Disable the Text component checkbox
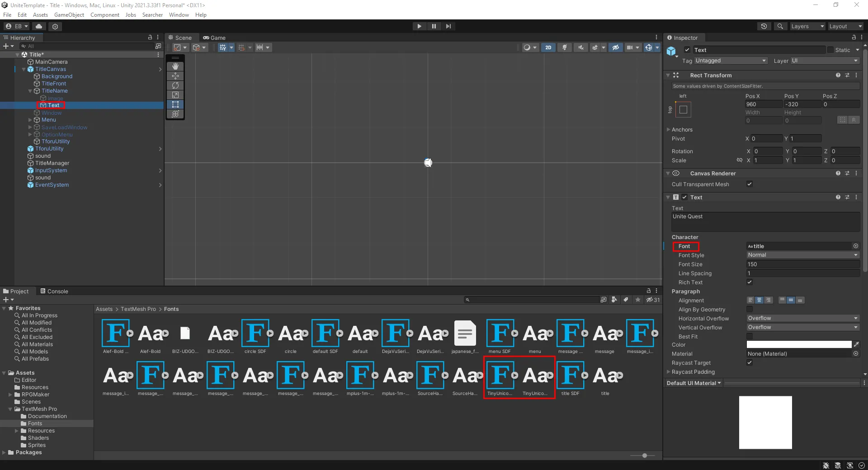The height and width of the screenshot is (470, 868). (x=685, y=197)
